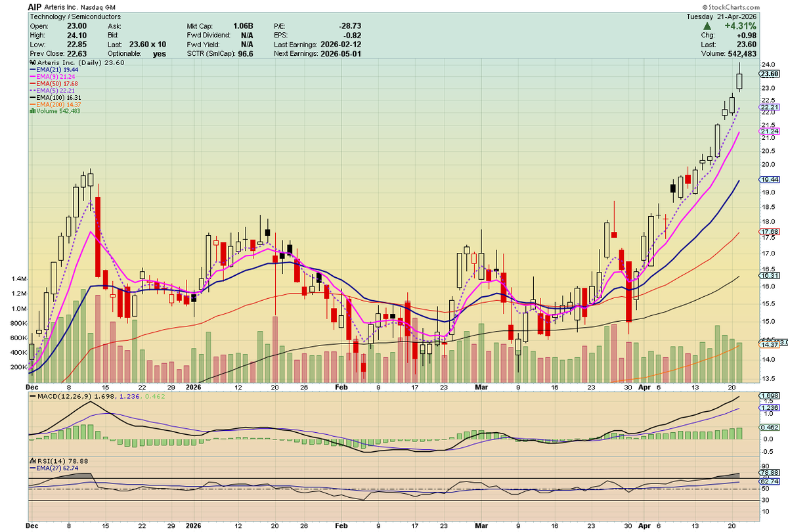The width and height of the screenshot is (788, 532).
Task: Click the 23.60 price tag on right axis
Action: click(770, 74)
